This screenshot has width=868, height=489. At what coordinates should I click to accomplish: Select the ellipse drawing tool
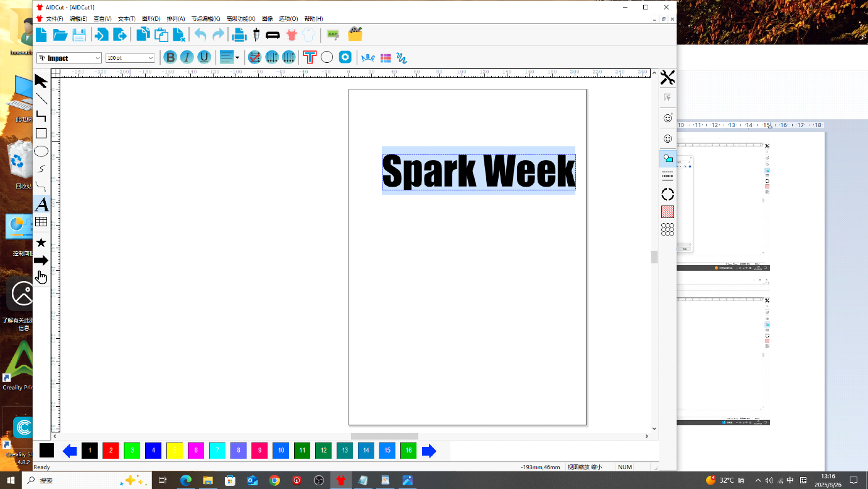tap(41, 151)
